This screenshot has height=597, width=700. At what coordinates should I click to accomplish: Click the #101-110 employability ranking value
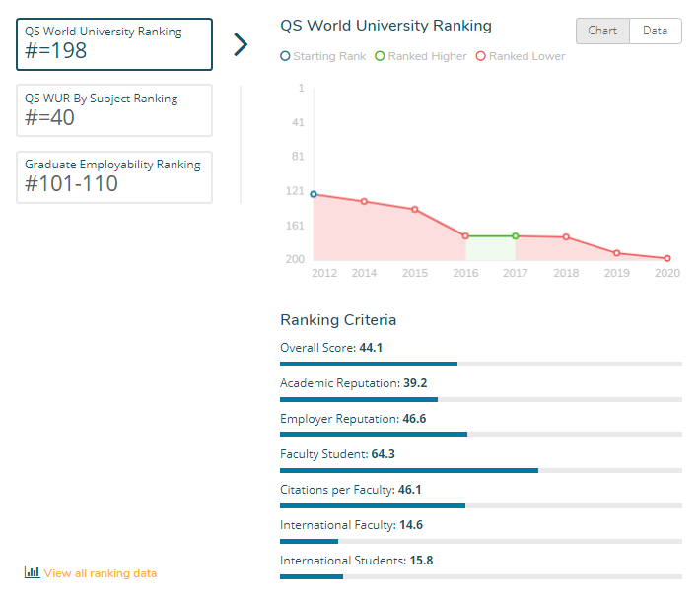71,184
